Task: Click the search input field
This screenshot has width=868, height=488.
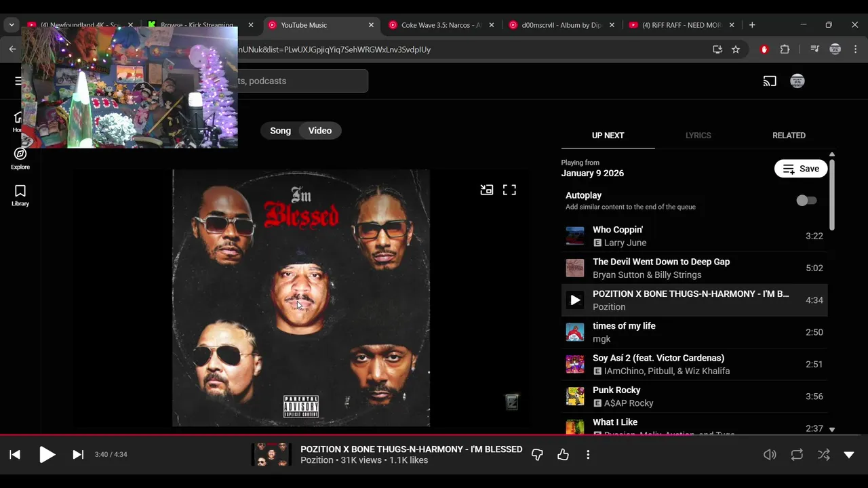Action: 302,81
